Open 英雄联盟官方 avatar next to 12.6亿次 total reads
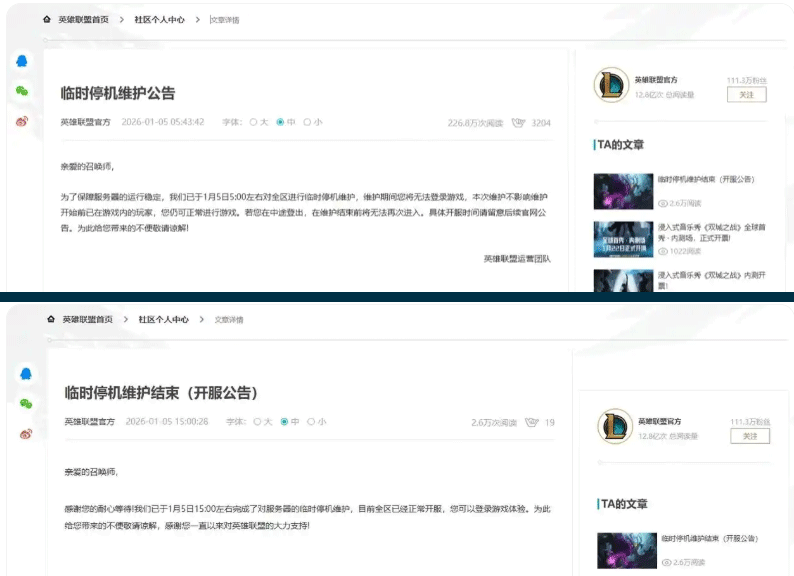794x576 pixels. [x=609, y=85]
